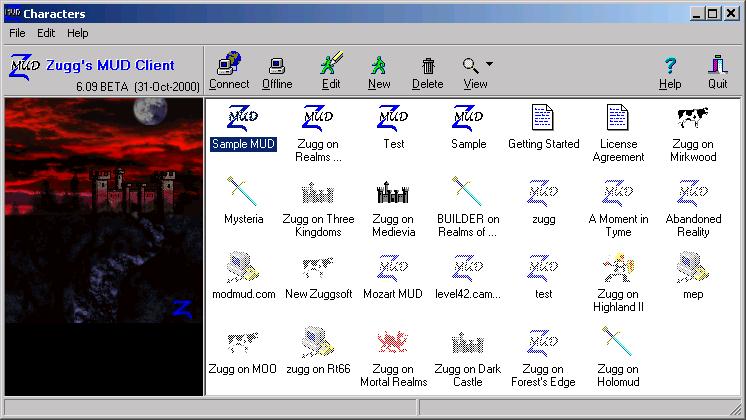The height and width of the screenshot is (420, 746).
Task: Select the Zugg on Medievia castle icon
Action: tap(393, 192)
